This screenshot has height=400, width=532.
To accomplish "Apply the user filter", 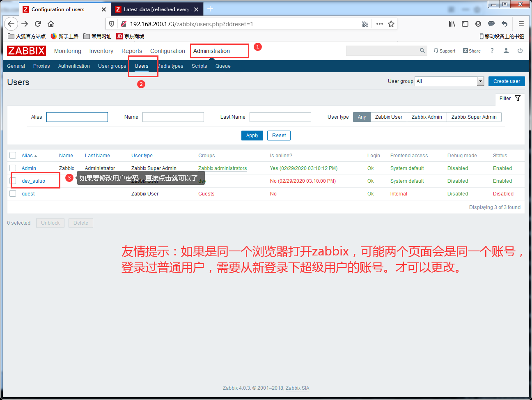I will pyautogui.click(x=252, y=136).
